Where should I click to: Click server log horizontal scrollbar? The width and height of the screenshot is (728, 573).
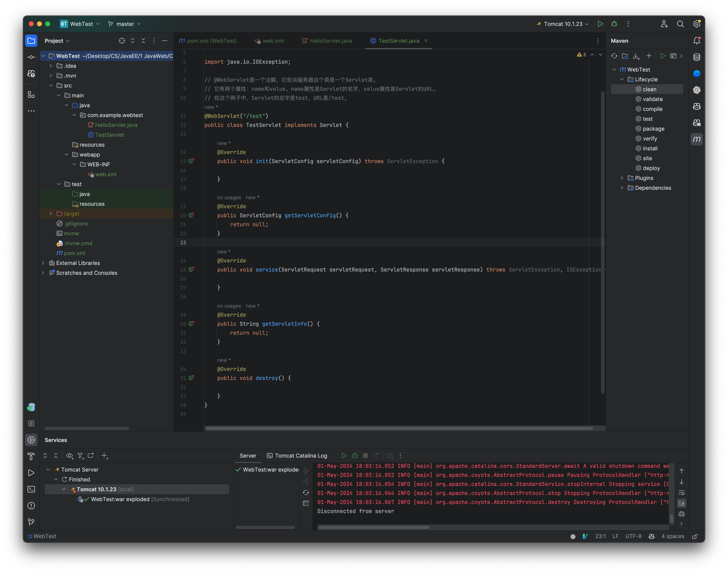[x=374, y=527]
